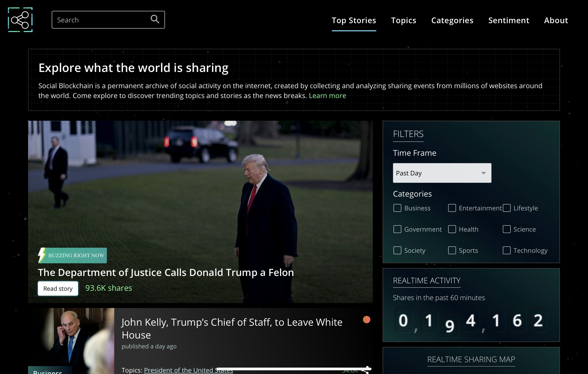Screen dimensions: 588x374
Task: Enable the Science filter checkbox
Action: click(x=506, y=229)
